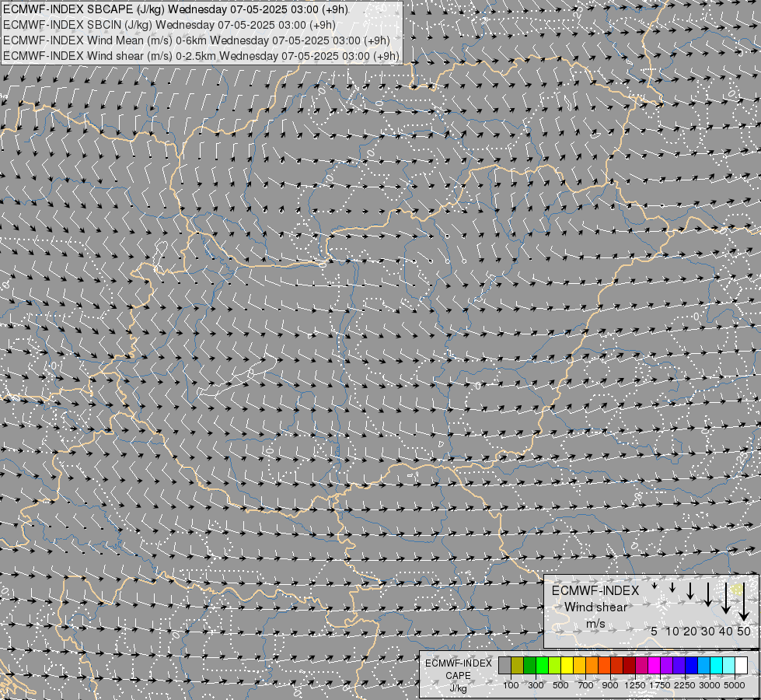This screenshot has height=700, width=761.
Task: Pick the white CAPE legend swatch
Action: coord(741,665)
